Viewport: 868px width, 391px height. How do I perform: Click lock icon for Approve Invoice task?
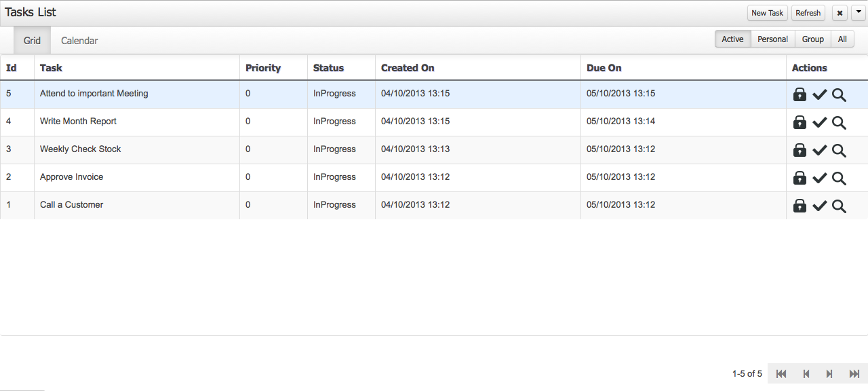tap(800, 178)
